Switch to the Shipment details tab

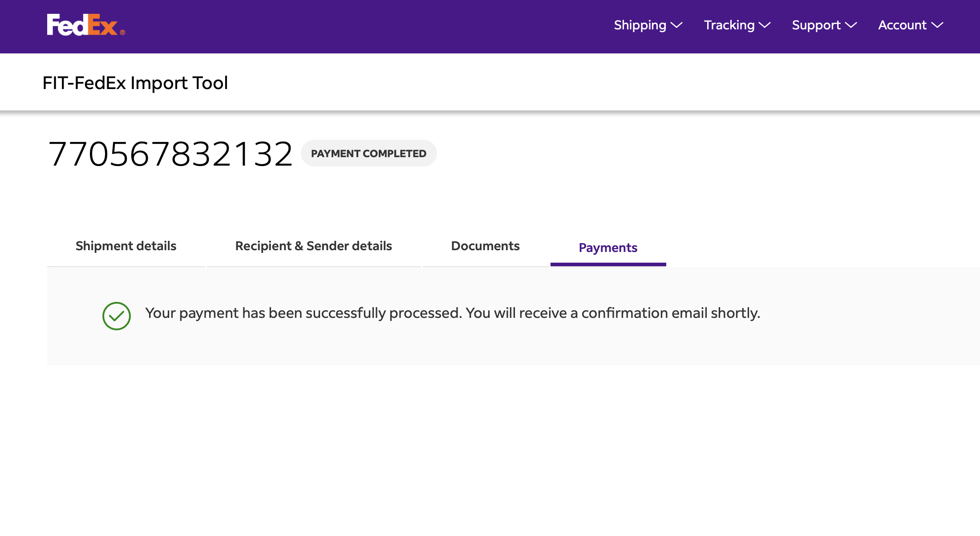click(x=126, y=246)
